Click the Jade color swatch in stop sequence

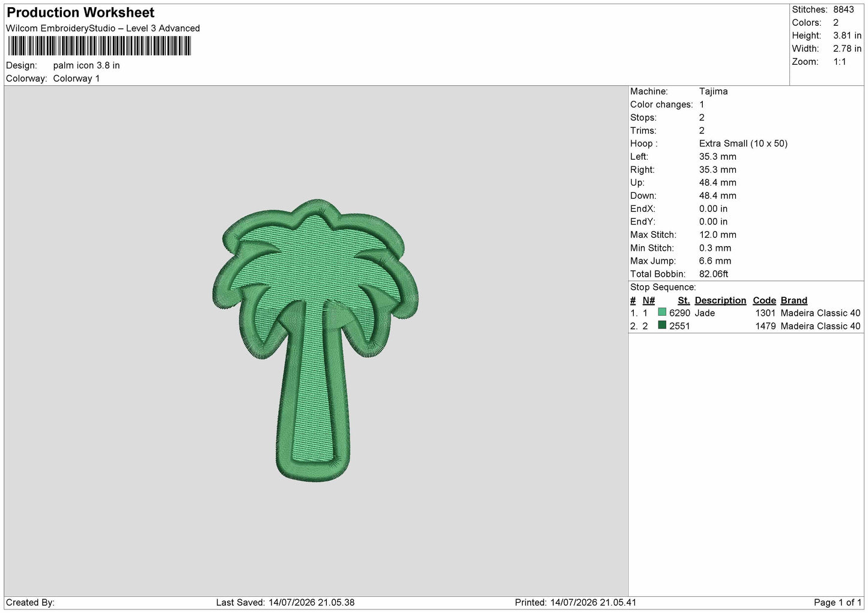(662, 312)
